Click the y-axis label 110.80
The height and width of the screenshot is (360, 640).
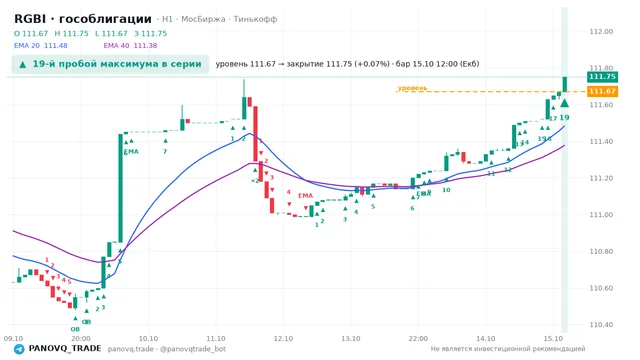click(x=601, y=251)
